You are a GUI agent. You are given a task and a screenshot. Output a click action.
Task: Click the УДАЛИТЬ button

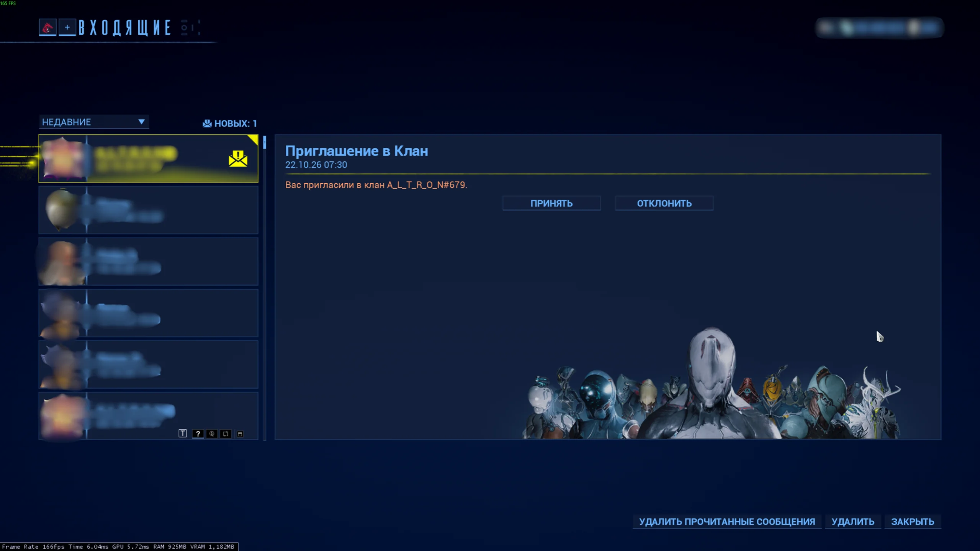[x=853, y=522]
